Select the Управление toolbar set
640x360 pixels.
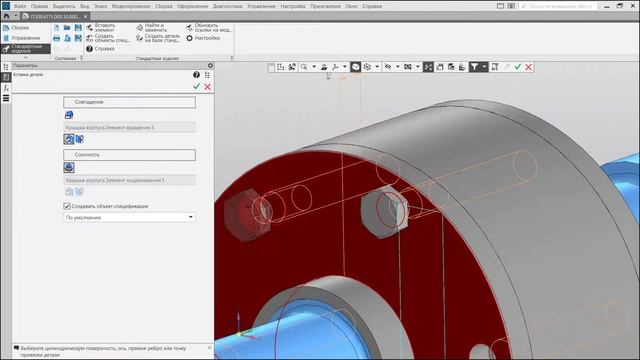point(25,38)
